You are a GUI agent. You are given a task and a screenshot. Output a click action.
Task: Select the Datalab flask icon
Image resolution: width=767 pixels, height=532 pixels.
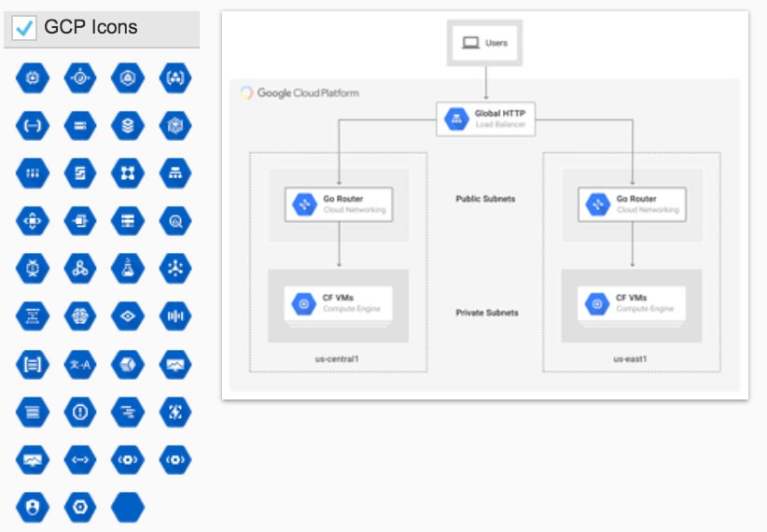[128, 269]
